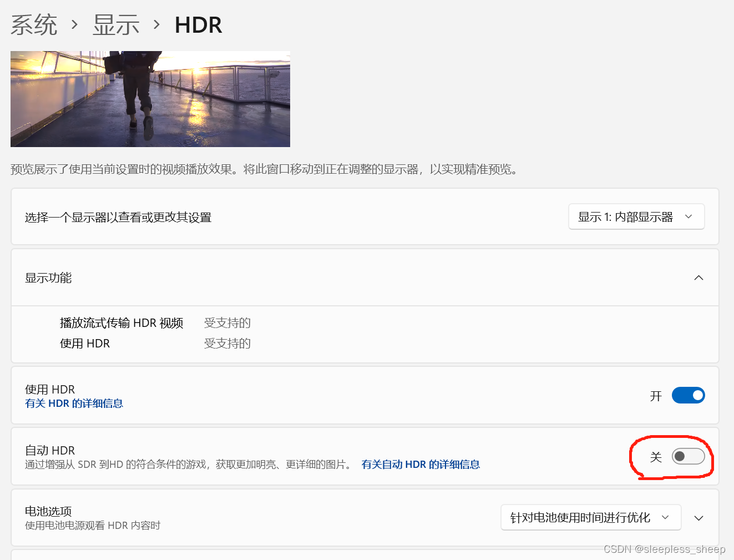Turn off the 使用 HDR switch

coord(688,395)
